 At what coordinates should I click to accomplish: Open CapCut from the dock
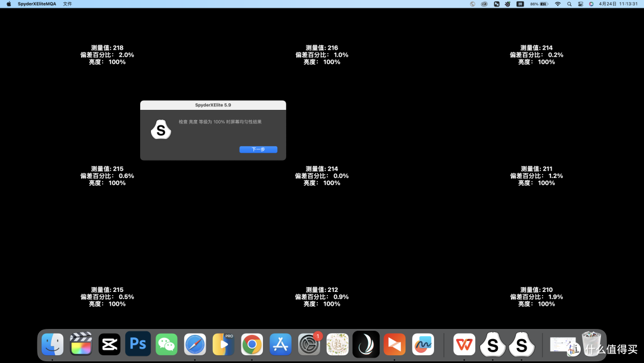(109, 344)
